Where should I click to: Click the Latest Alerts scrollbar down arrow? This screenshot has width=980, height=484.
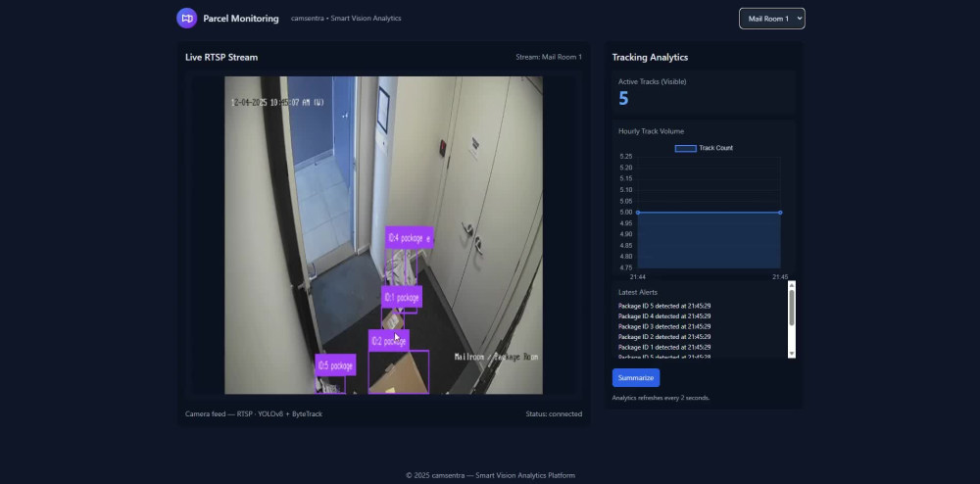tap(792, 354)
